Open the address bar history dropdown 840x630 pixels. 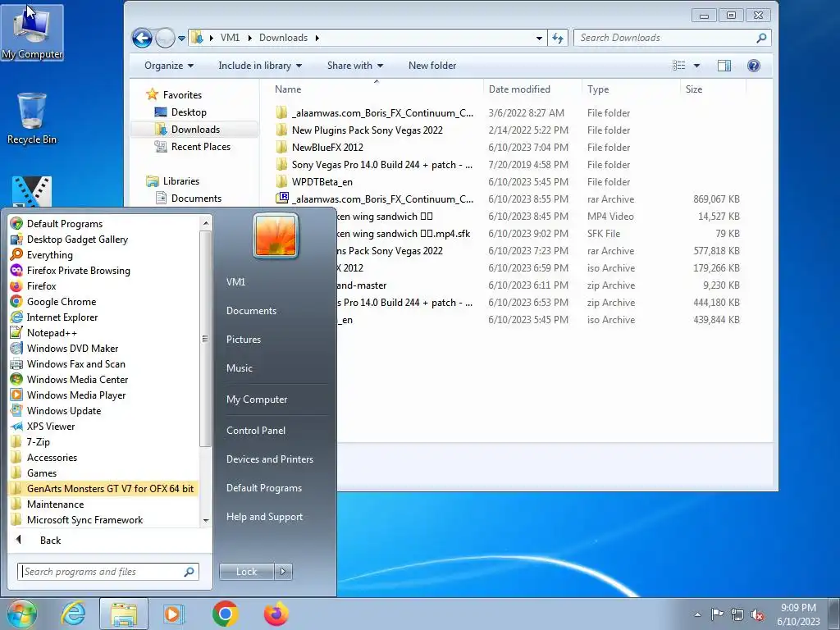pos(539,38)
